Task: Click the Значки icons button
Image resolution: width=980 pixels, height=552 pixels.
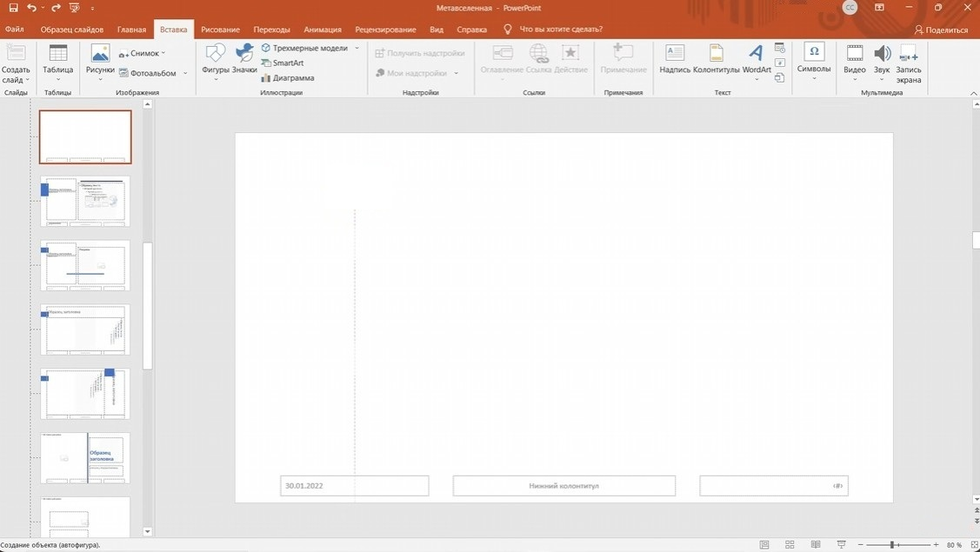Action: 244,59
